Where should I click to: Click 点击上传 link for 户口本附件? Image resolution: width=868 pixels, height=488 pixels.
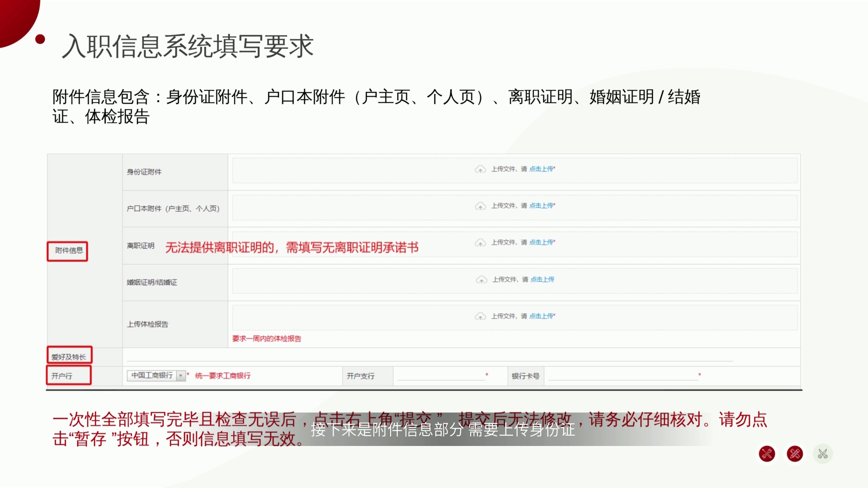(x=541, y=206)
